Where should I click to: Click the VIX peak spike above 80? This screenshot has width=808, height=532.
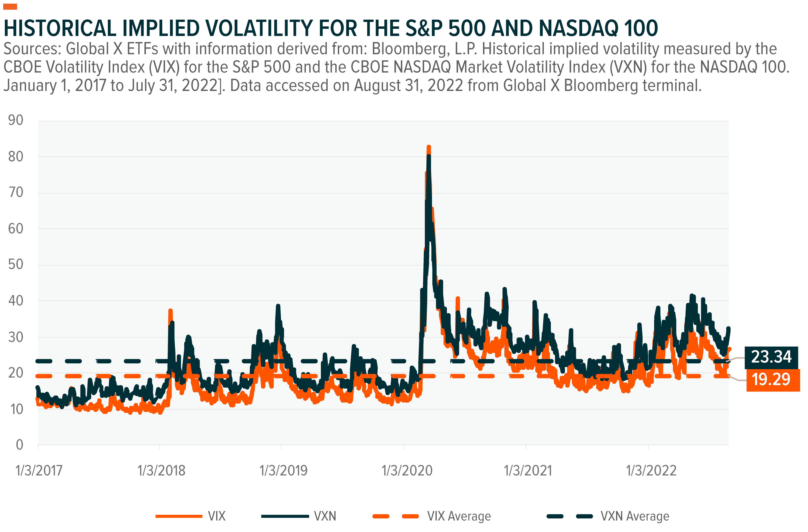[429, 148]
